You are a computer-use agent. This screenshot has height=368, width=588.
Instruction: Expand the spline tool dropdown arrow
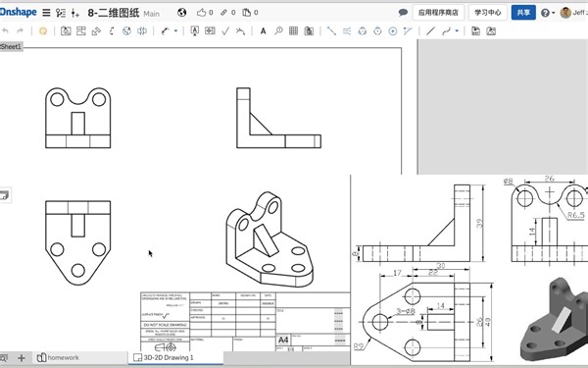pos(457,30)
